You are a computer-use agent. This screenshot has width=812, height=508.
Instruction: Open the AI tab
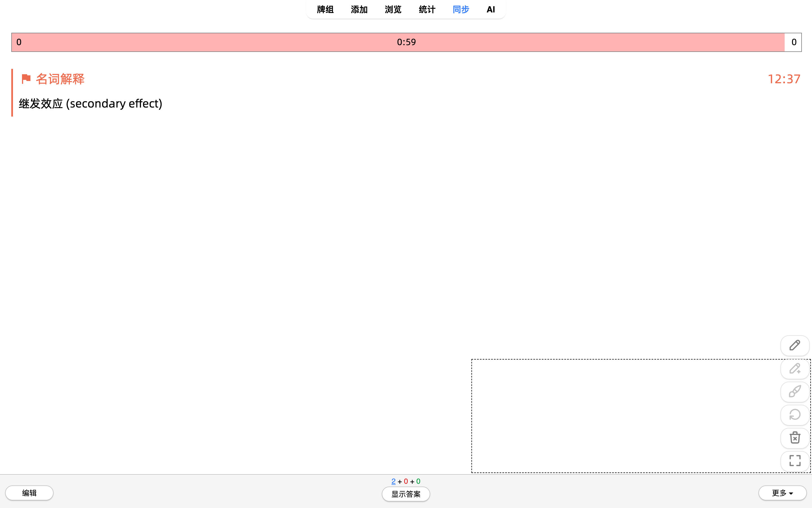click(x=491, y=9)
